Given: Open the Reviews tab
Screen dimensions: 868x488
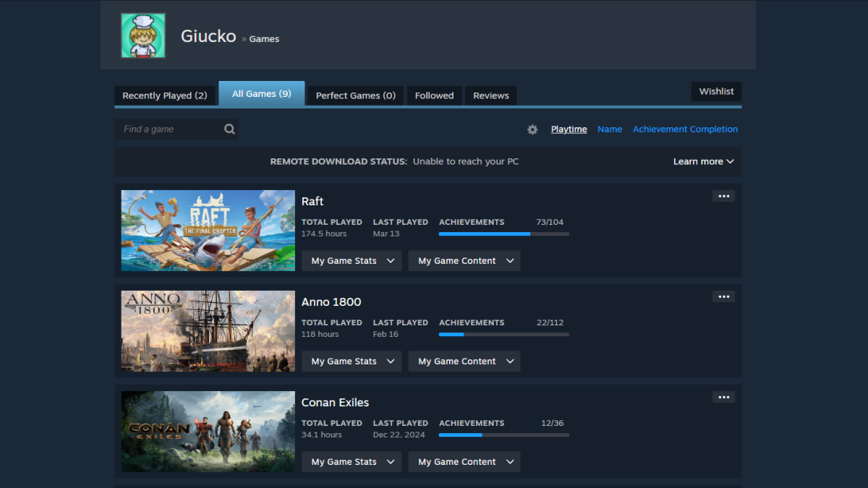Looking at the screenshot, I should [x=491, y=95].
